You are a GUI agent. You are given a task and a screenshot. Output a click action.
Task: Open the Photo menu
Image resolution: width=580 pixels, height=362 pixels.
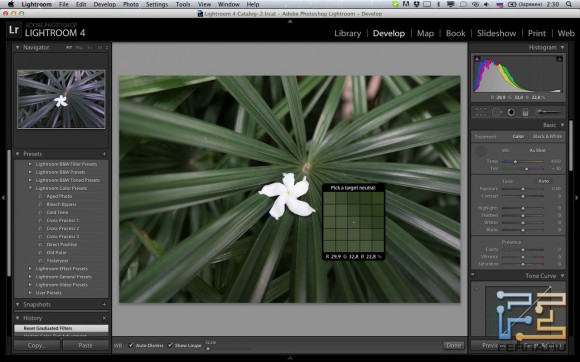[131, 4]
